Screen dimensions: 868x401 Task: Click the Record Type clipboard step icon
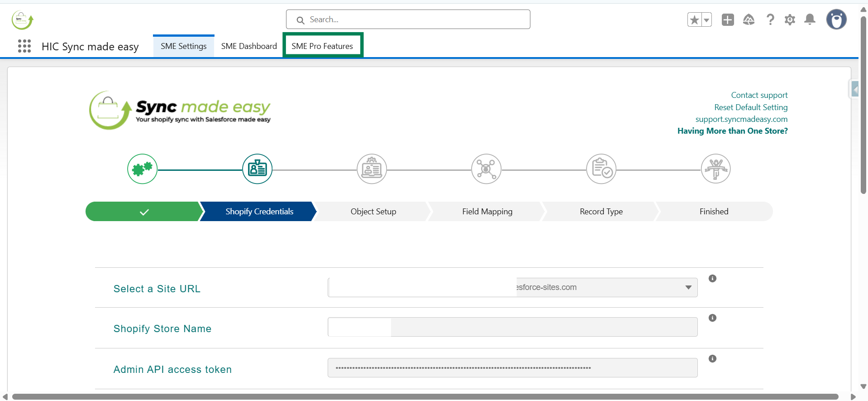click(x=601, y=169)
